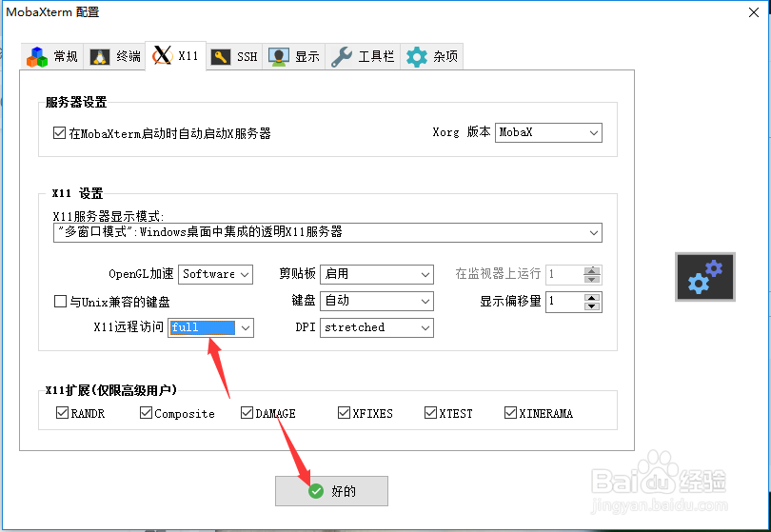Toggle the XINERAMA extension checkbox

click(x=510, y=412)
